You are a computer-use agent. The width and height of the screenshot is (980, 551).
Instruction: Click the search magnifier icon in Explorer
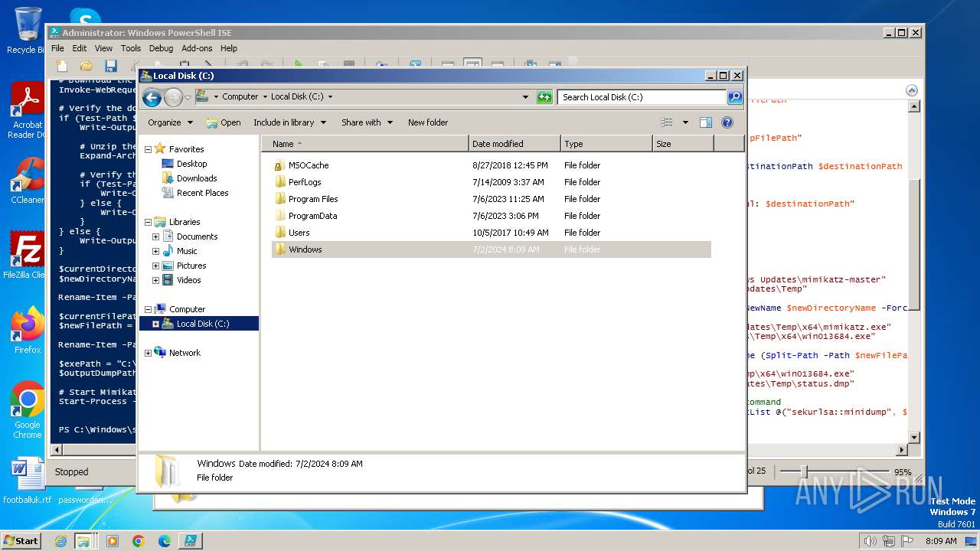(735, 97)
